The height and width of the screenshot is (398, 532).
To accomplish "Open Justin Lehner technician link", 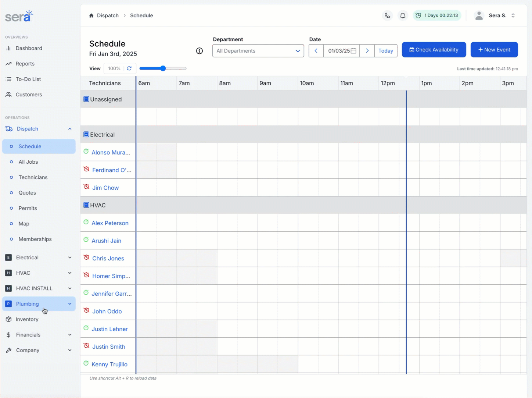I will pos(110,329).
